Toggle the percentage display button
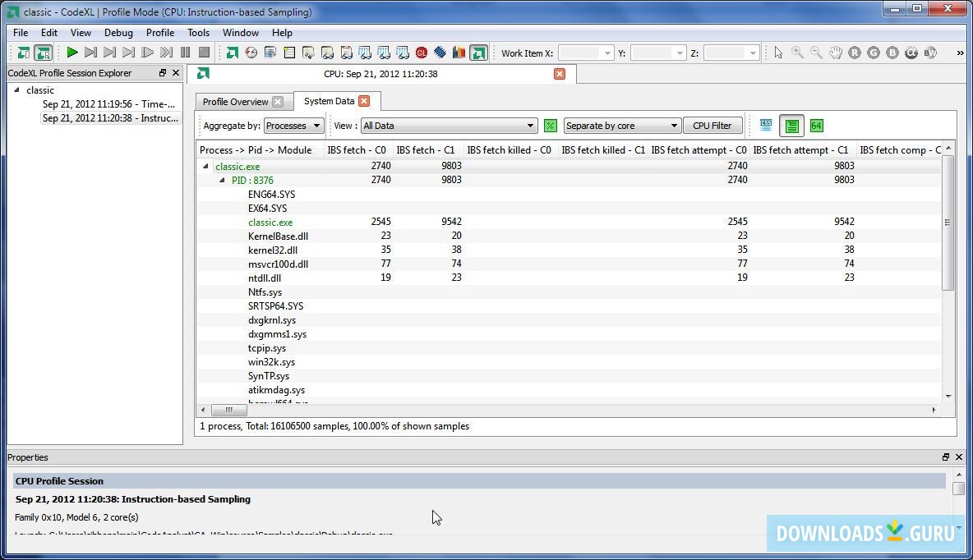 tap(551, 126)
